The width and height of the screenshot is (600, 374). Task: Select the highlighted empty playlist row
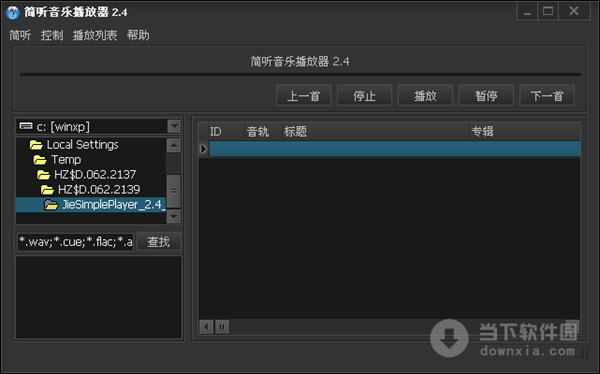395,149
